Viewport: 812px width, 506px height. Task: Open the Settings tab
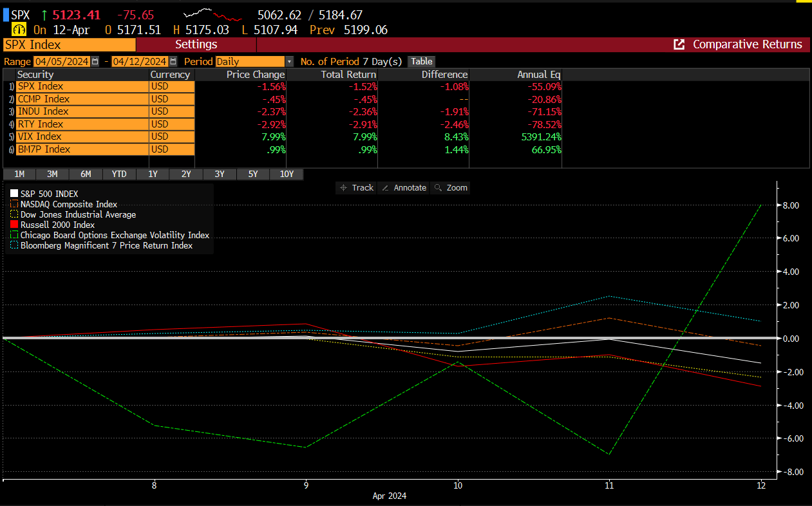(196, 44)
